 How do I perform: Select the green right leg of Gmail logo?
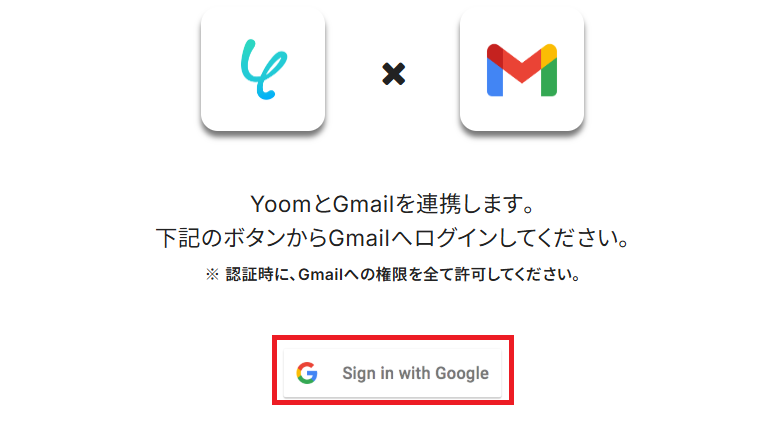click(x=549, y=76)
